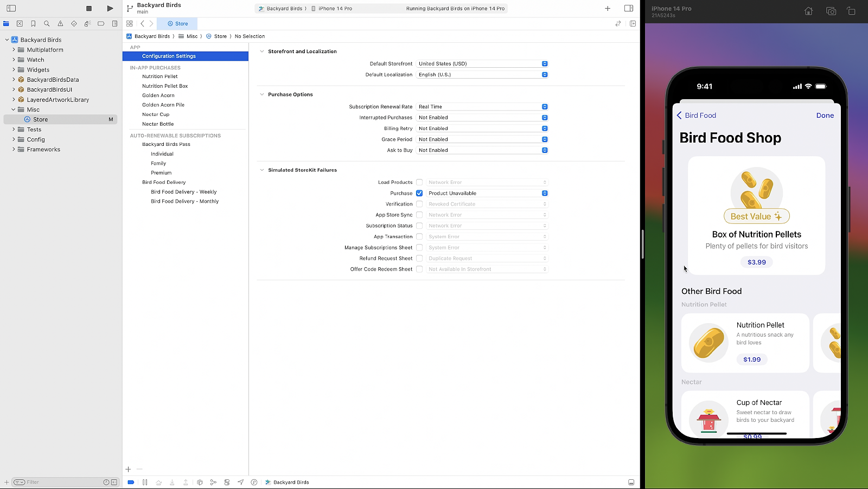Go to simulator Home screen

pyautogui.click(x=808, y=11)
